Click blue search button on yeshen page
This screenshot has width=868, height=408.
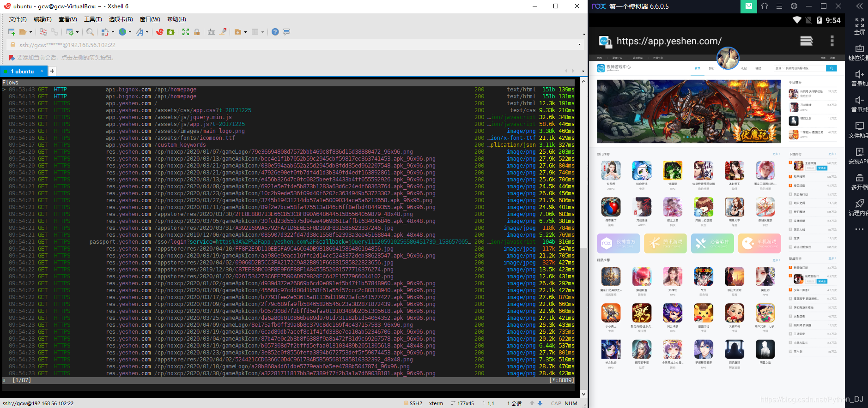(831, 68)
